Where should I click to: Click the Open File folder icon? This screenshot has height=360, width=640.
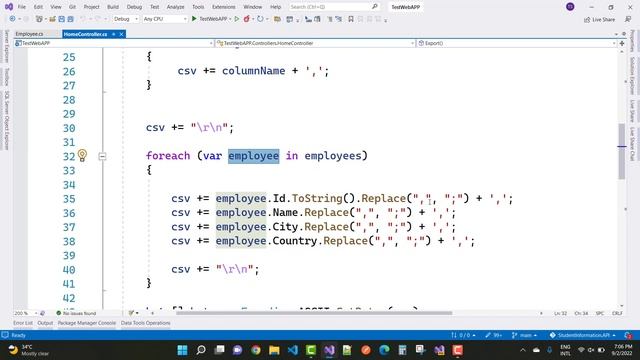click(x=53, y=19)
